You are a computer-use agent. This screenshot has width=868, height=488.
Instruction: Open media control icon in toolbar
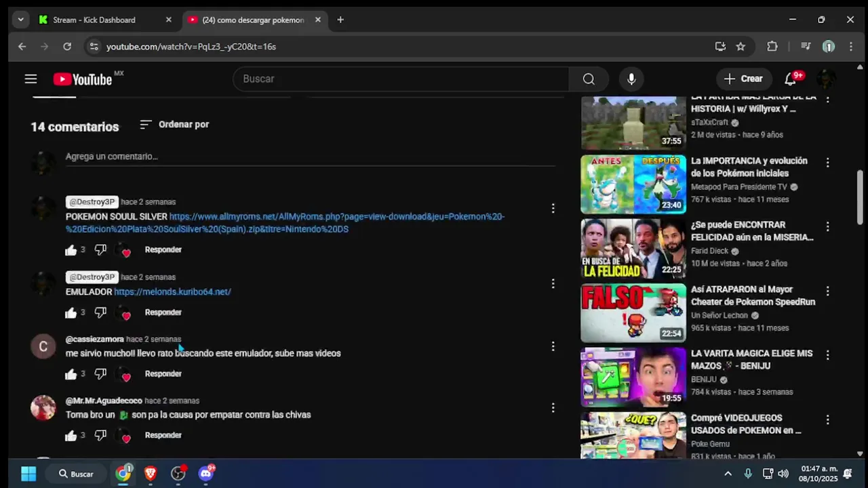pyautogui.click(x=806, y=46)
